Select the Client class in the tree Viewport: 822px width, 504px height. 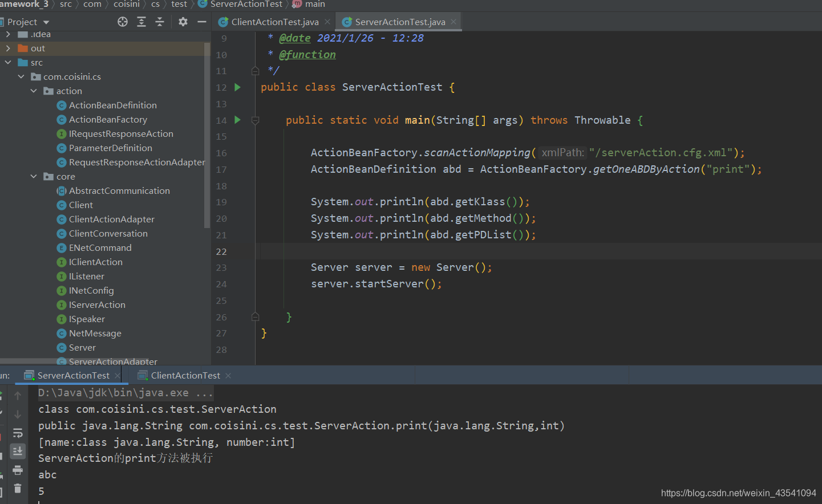(x=81, y=205)
